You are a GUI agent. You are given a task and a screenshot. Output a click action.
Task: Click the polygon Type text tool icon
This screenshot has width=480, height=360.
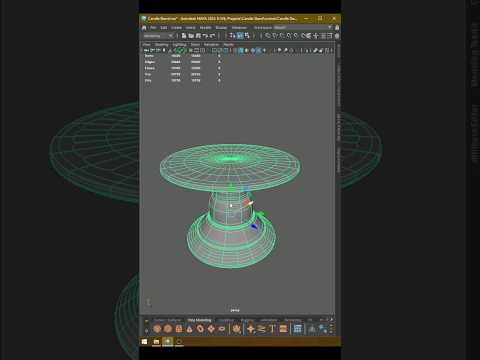coord(272,329)
